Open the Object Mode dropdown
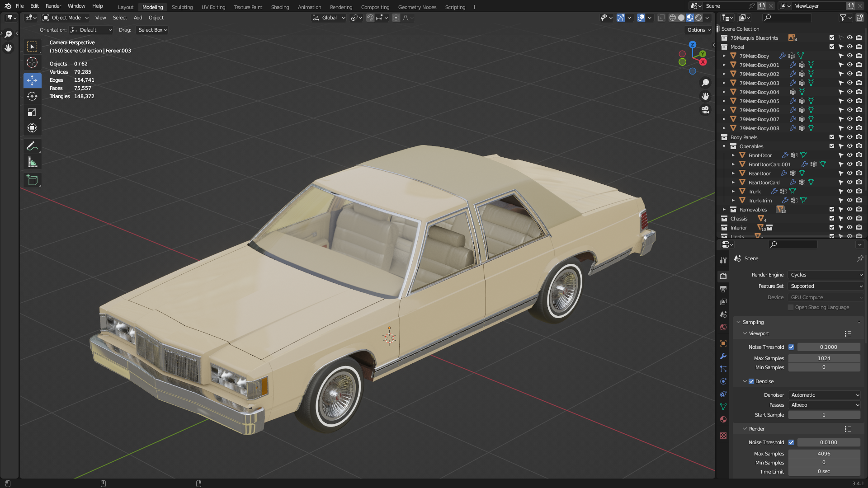Image resolution: width=868 pixels, height=488 pixels. (66, 18)
